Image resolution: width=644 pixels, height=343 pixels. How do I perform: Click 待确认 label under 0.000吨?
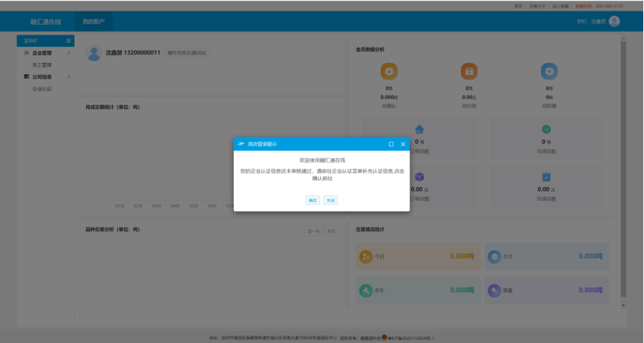[389, 106]
